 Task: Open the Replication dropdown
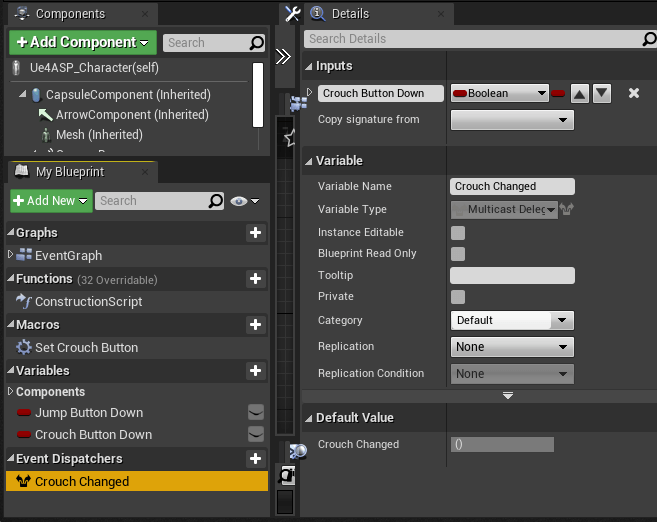point(512,347)
